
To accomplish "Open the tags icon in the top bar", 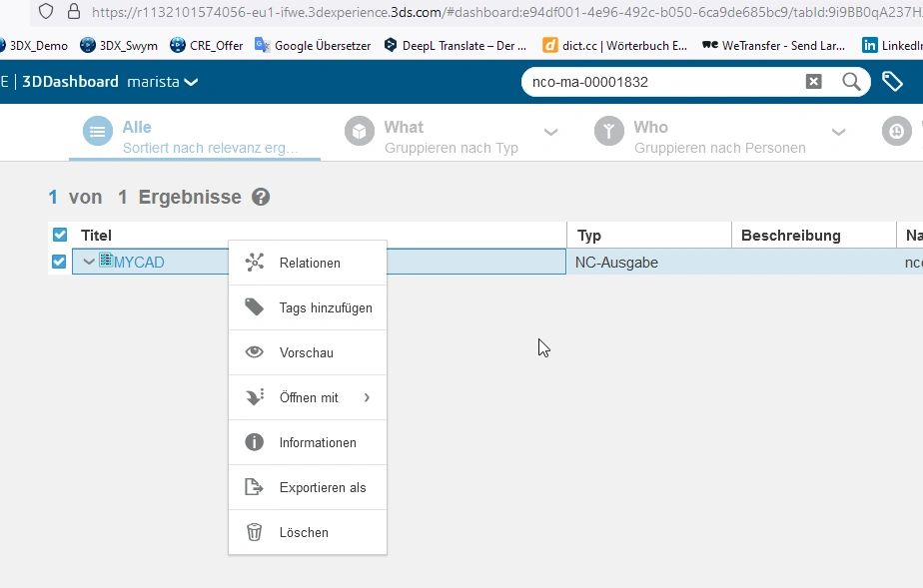I will (892, 82).
